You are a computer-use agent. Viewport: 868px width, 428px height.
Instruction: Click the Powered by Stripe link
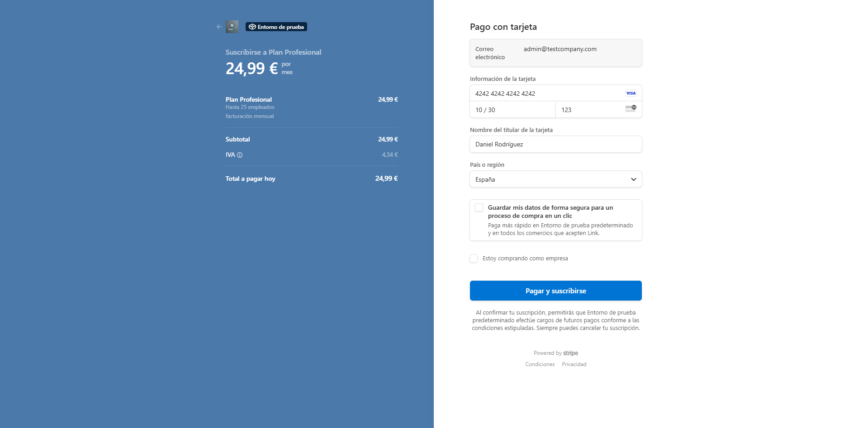tap(556, 353)
